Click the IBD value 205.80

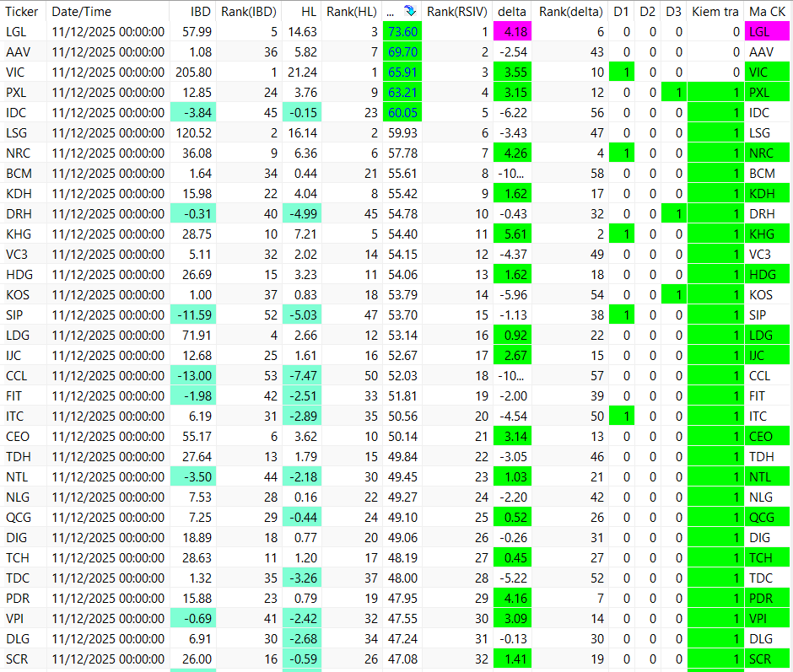(194, 73)
